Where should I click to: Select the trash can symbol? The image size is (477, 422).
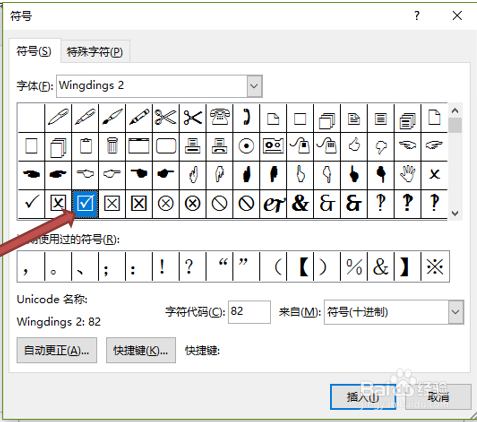coord(112,146)
